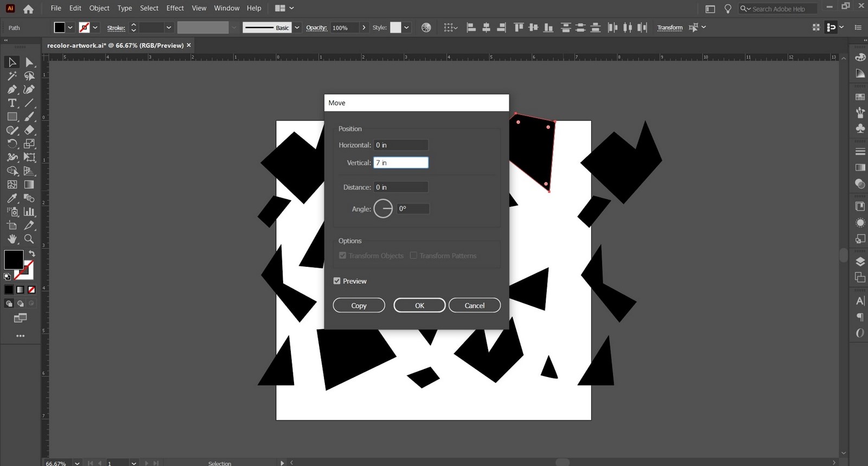This screenshot has width=868, height=466.
Task: Pick the Eraser tool
Action: tap(29, 130)
